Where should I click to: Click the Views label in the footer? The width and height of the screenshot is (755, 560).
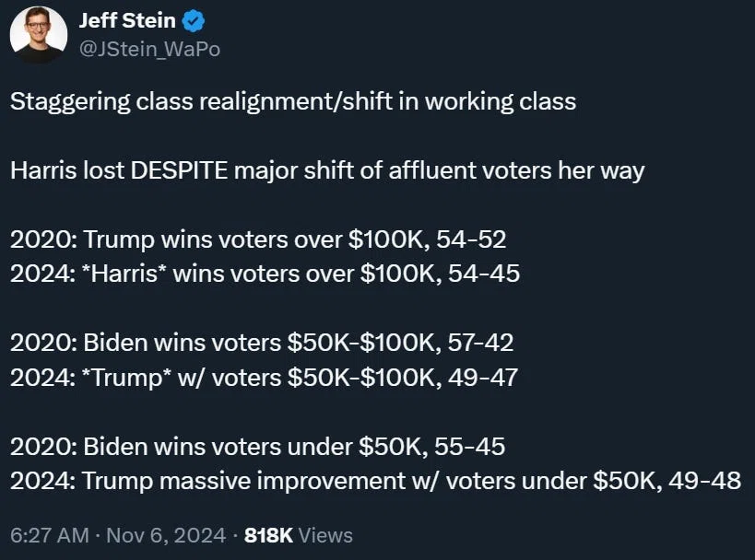pyautogui.click(x=325, y=535)
